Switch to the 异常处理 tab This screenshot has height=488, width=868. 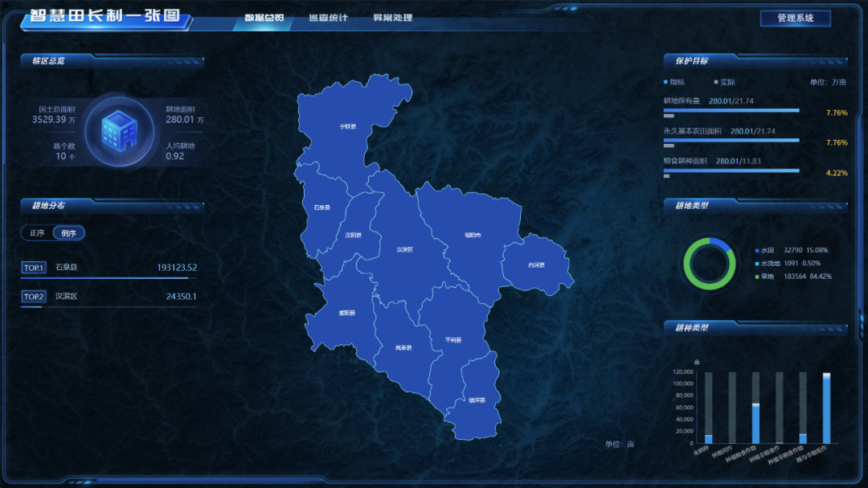(392, 18)
